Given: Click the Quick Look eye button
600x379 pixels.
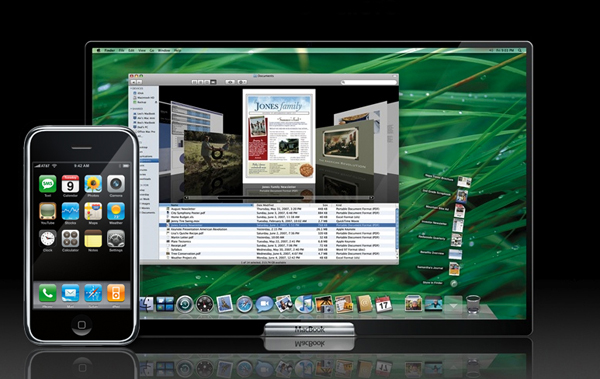Looking at the screenshot, I should click(230, 82).
